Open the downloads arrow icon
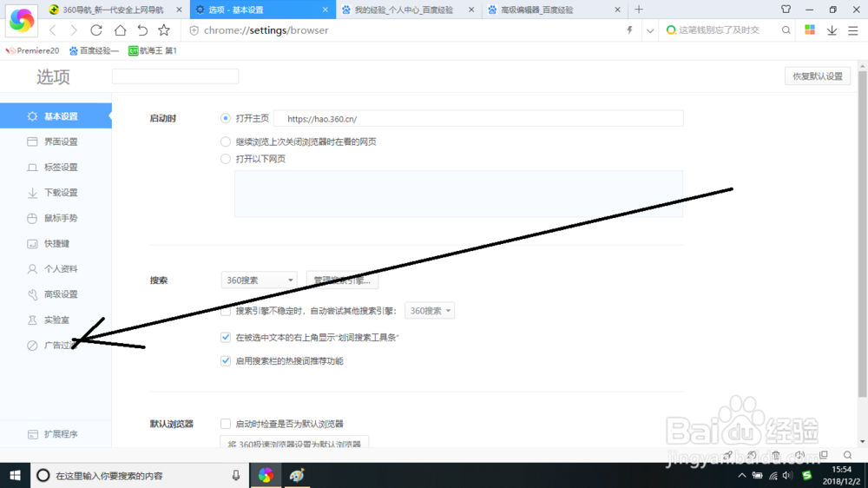 (x=832, y=31)
